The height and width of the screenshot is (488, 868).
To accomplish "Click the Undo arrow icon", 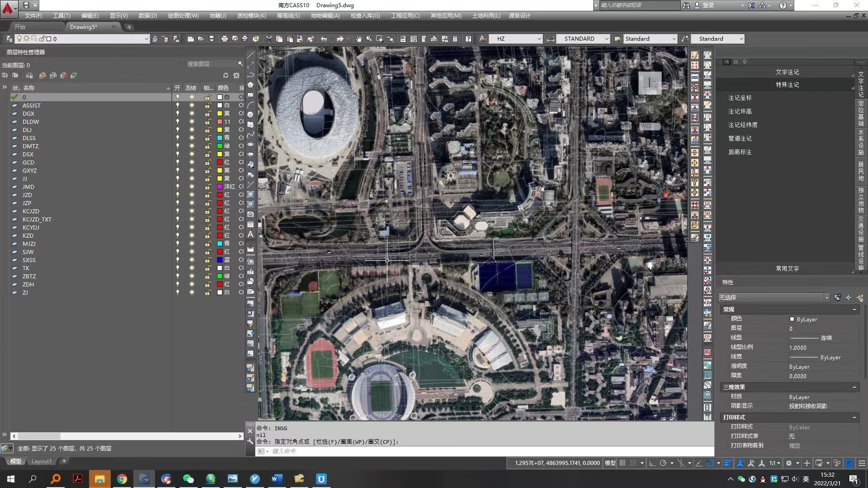I will point(324,39).
